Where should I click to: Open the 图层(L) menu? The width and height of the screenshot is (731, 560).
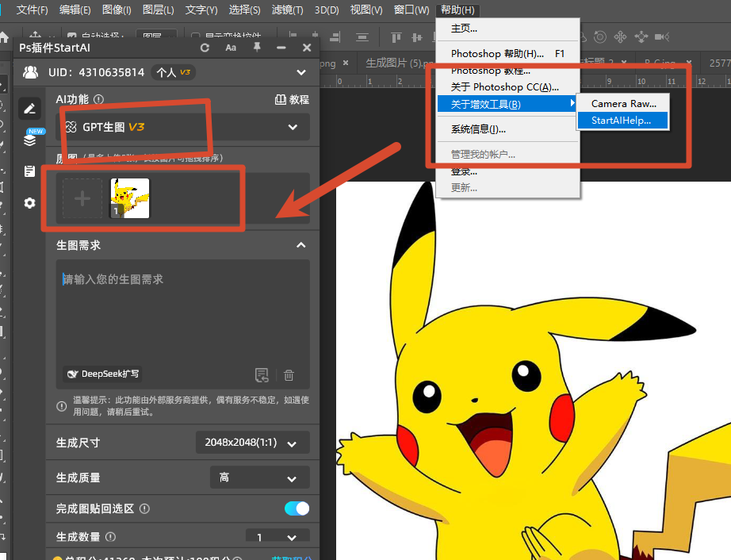158,10
